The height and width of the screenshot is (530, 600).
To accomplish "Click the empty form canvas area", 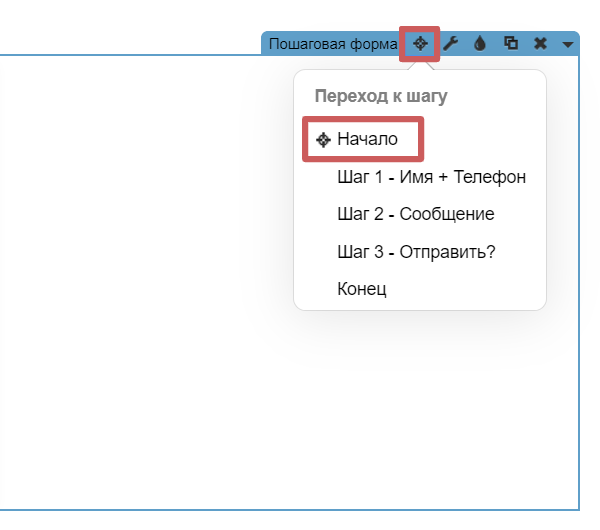I will point(150,300).
